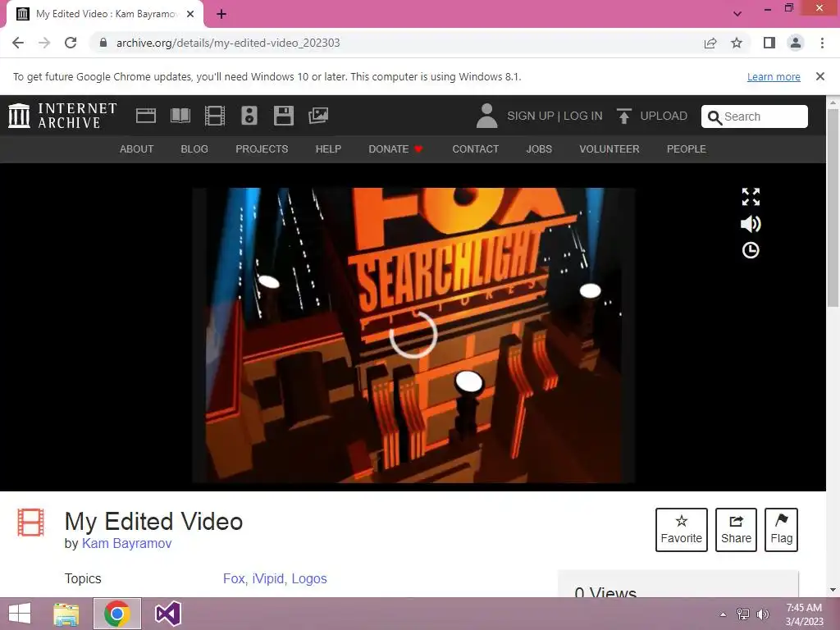Open the taskbar clock and date

[x=804, y=614]
